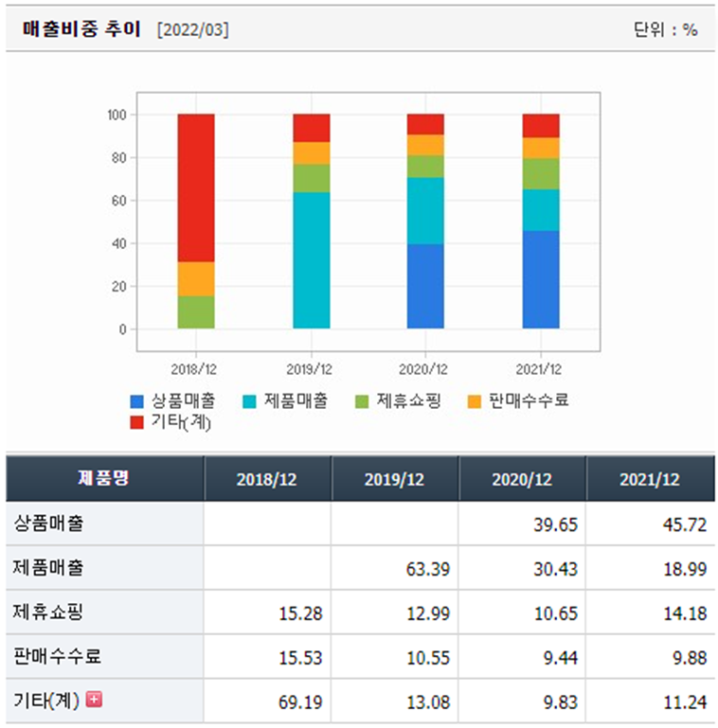718x728 pixels.
Task: Click the 제휴쇼핑 legend label
Action: point(408,400)
